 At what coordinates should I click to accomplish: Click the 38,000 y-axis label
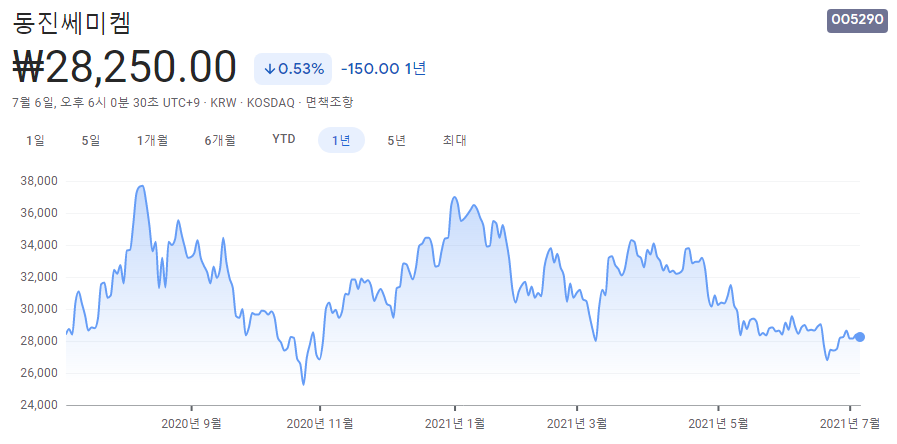[39, 181]
